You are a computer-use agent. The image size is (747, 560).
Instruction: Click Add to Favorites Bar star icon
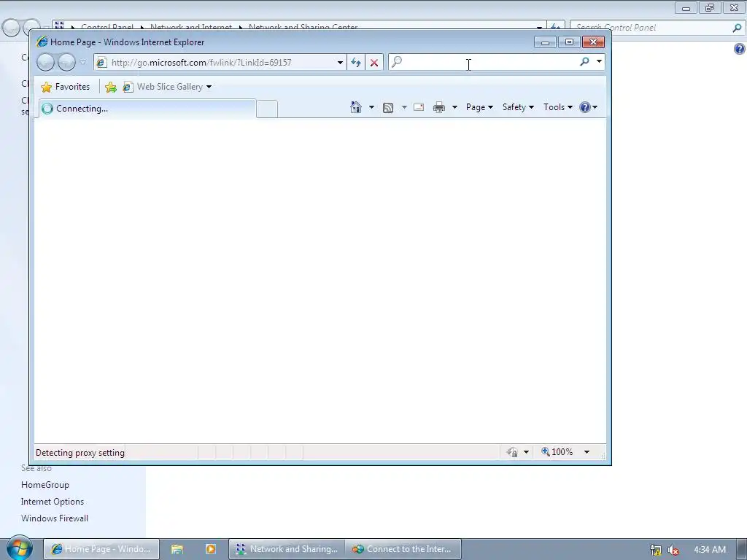[x=111, y=87]
